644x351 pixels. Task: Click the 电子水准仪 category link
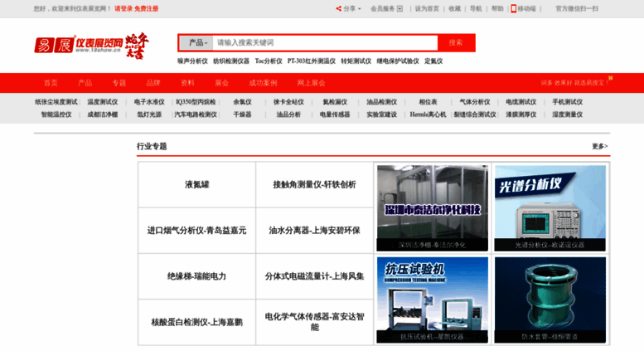[x=149, y=102]
